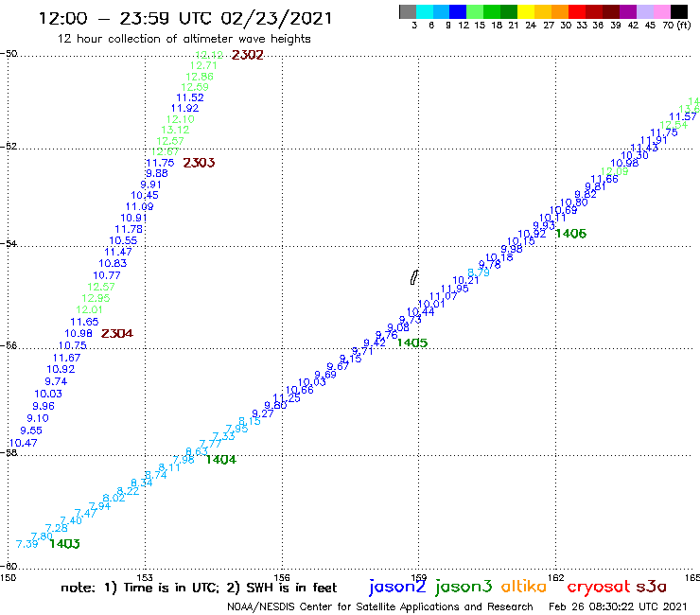Select the cryosat satellite label
This screenshot has width=700, height=615.
click(599, 587)
